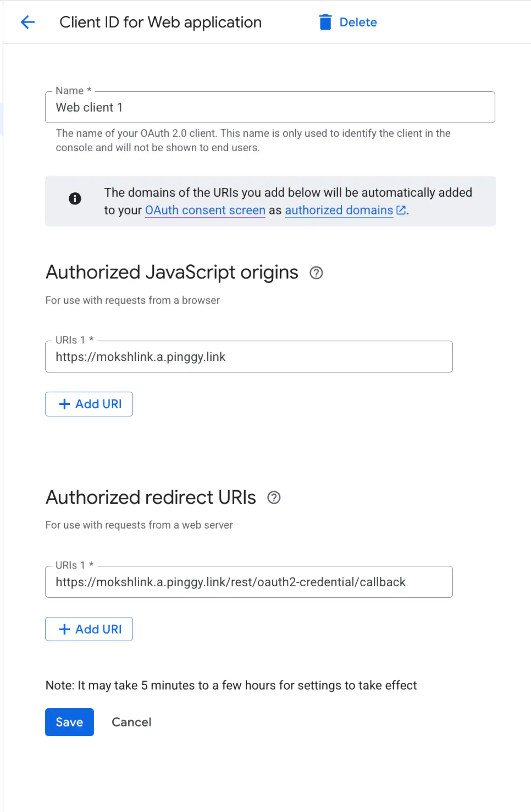Viewport: 531px width, 812px height.
Task: Click the plus icon on redirect Add URI
Action: pyautogui.click(x=64, y=629)
